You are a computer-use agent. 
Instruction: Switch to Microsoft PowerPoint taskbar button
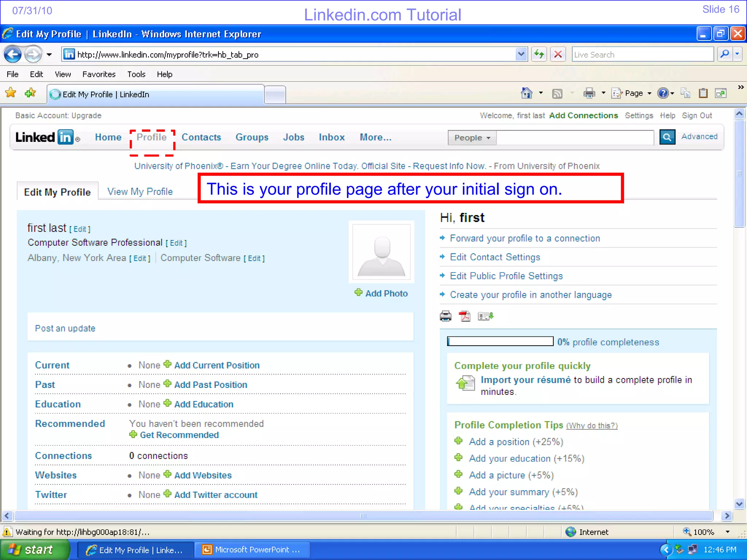coord(252,550)
